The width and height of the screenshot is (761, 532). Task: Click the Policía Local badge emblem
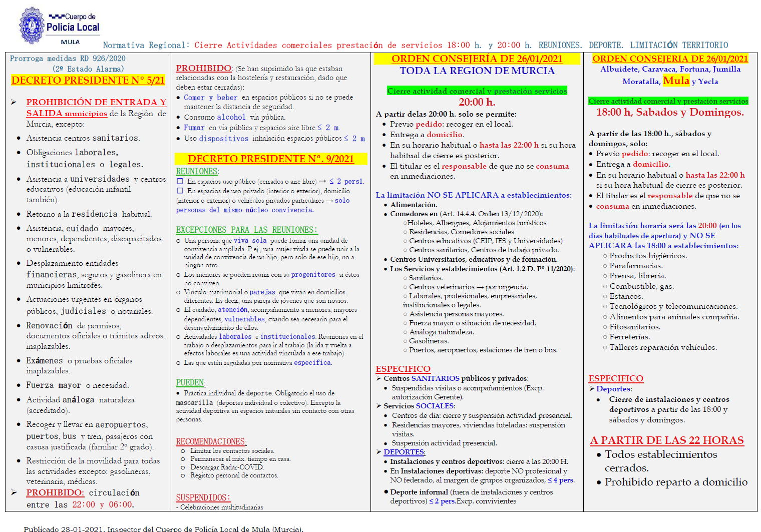(32, 26)
